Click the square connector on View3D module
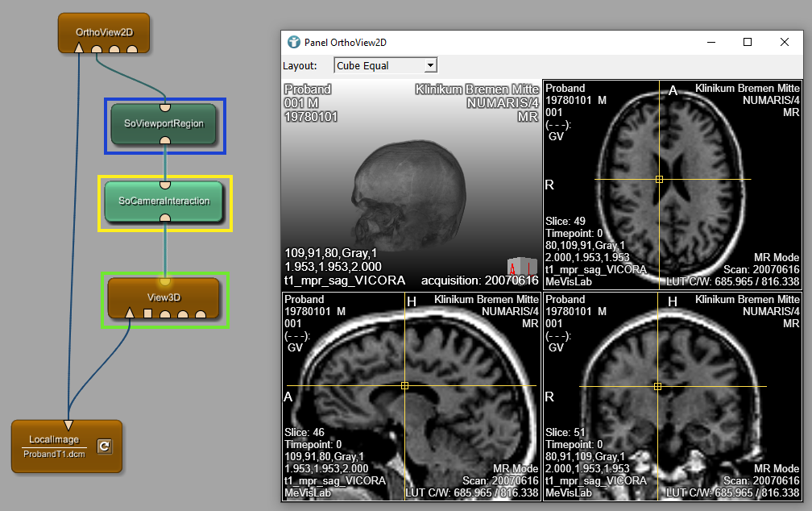This screenshot has width=812, height=511. pos(147,313)
